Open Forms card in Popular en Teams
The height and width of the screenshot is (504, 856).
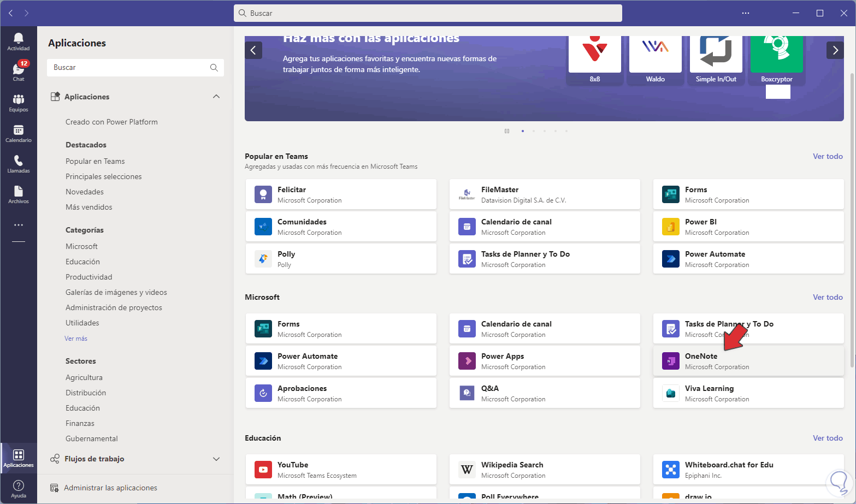(x=748, y=194)
